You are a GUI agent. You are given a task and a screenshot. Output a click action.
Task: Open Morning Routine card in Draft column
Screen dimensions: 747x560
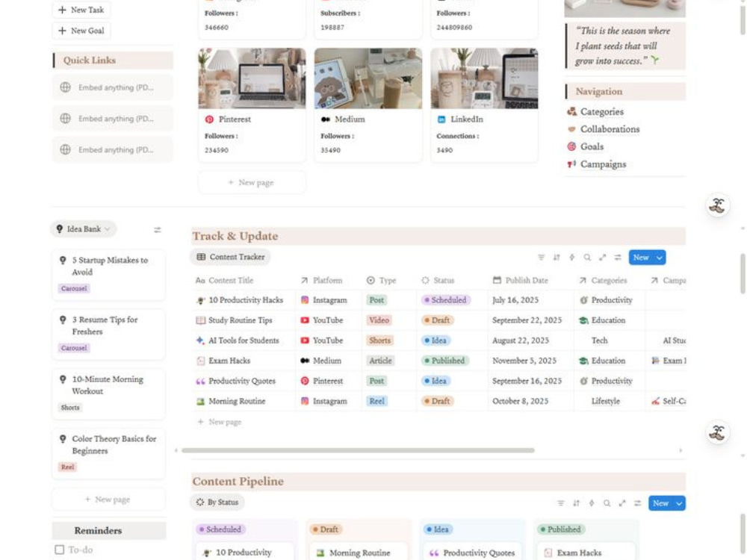tap(359, 553)
